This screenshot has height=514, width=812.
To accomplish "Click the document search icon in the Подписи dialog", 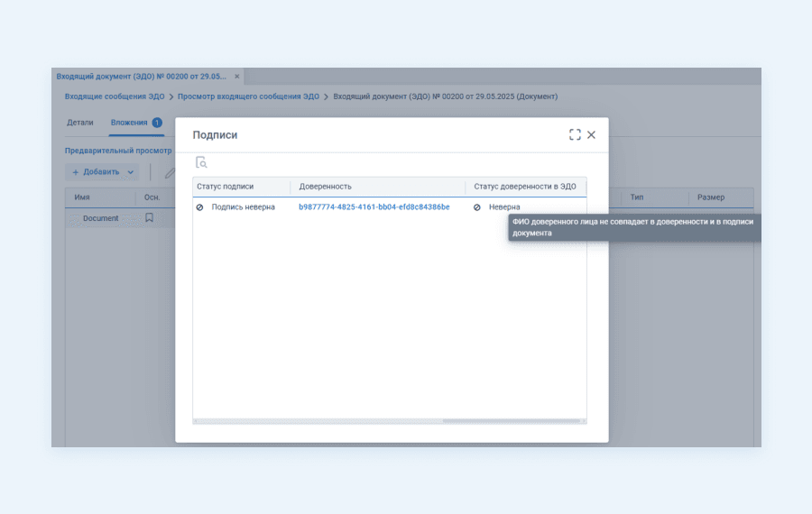I will click(x=201, y=162).
